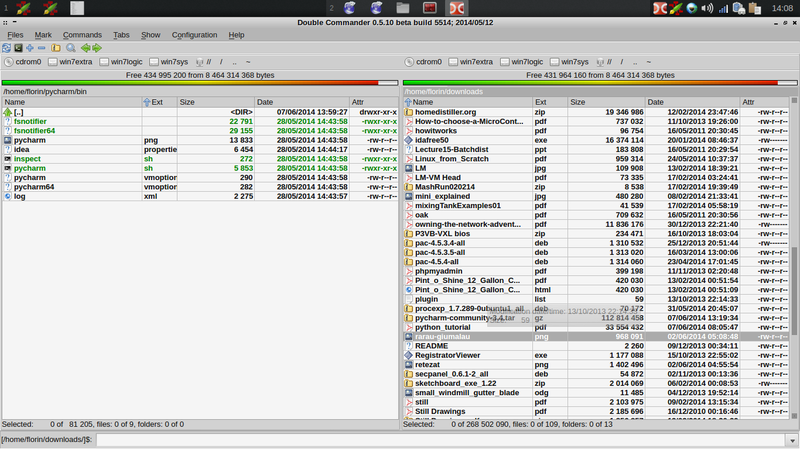800x449 pixels.
Task: Select the Linux_from_Scratch pdf icon
Action: pos(409,159)
